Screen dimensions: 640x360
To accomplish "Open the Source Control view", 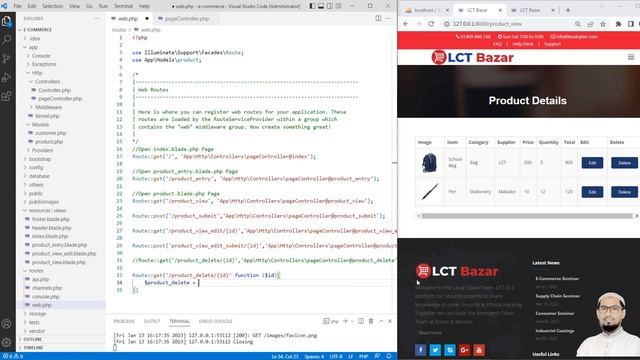I will pos(7,58).
